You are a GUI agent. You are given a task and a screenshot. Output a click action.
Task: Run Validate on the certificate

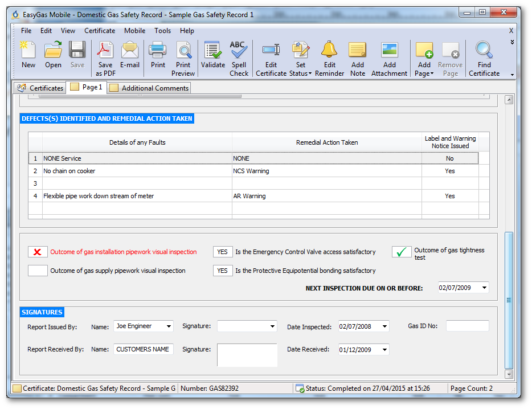point(213,54)
